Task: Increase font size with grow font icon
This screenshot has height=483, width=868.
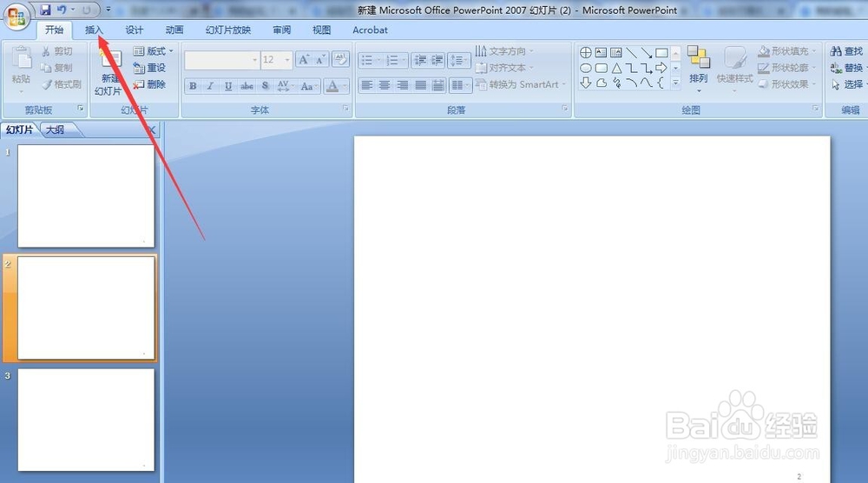Action: tap(304, 59)
